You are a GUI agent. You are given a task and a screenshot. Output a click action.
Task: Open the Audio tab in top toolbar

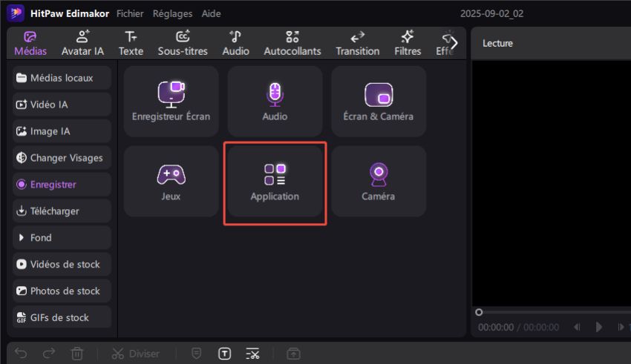[x=236, y=44]
